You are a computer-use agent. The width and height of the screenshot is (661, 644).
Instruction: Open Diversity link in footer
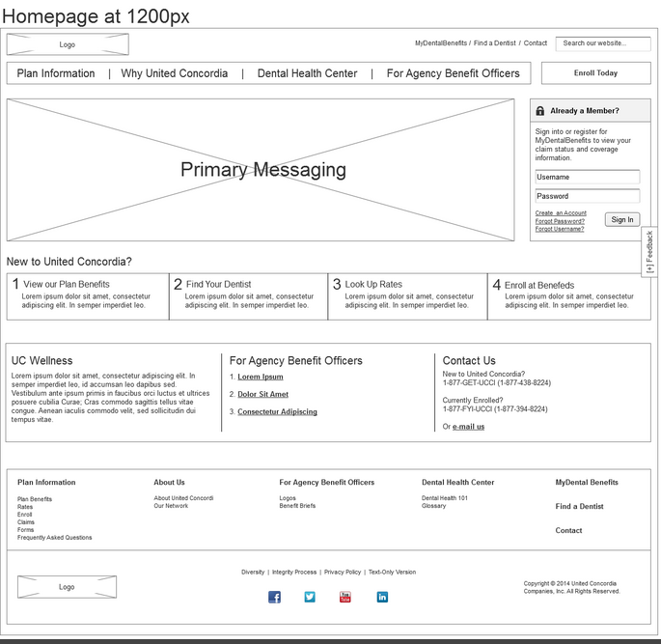[253, 572]
